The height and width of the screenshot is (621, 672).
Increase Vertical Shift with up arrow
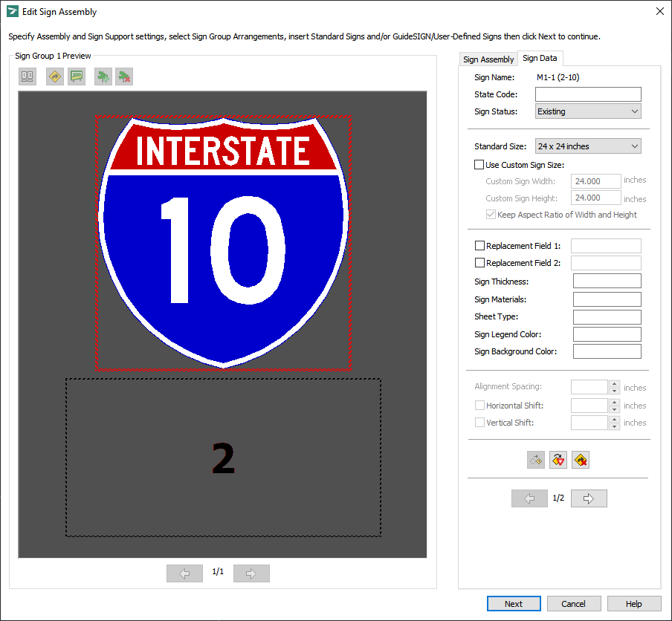click(615, 419)
